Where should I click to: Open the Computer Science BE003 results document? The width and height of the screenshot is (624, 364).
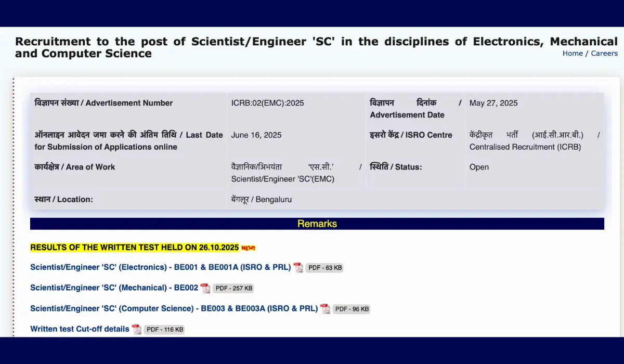(x=173, y=308)
